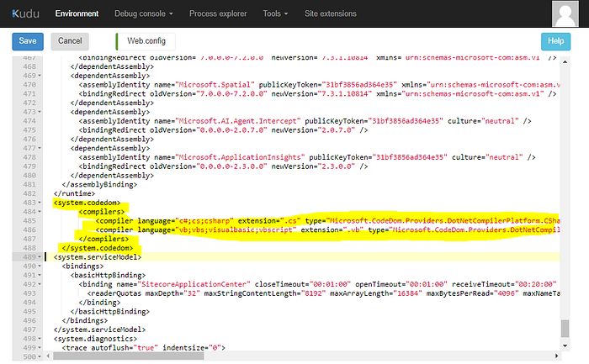Collapse bindings fold at line 490
The image size is (589, 364).
tap(40, 266)
